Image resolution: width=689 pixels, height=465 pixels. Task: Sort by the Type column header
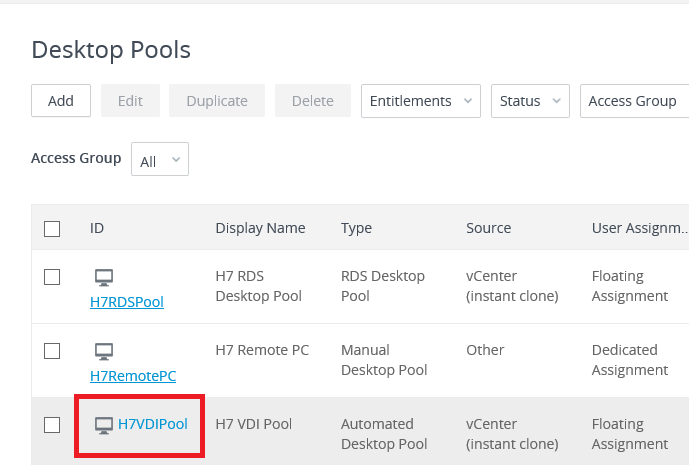coord(356,228)
